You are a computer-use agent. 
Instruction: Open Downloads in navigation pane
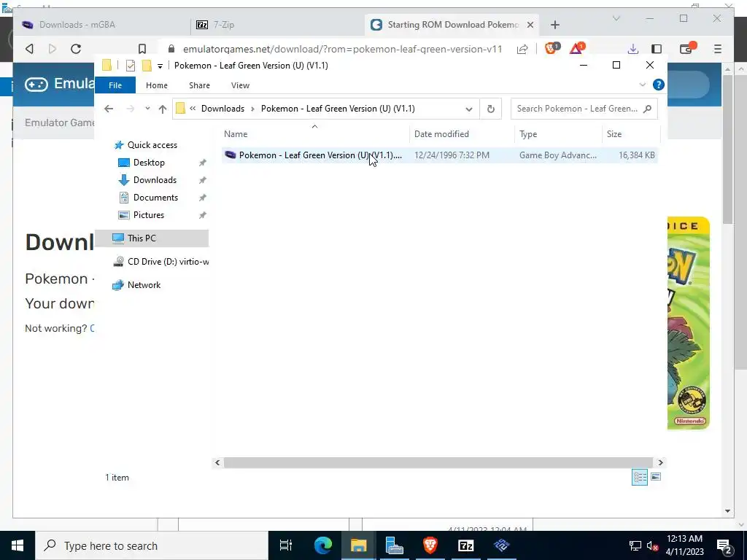tap(155, 180)
